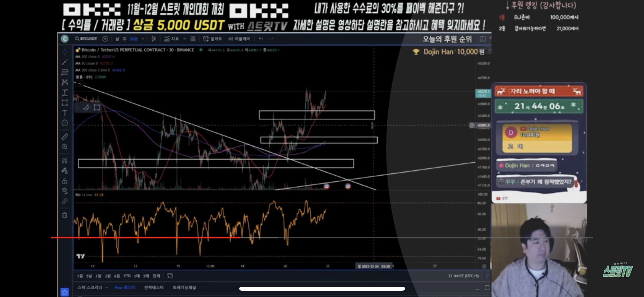Click the undo arrow icon
Screen dimensions: 644x297
261,39
